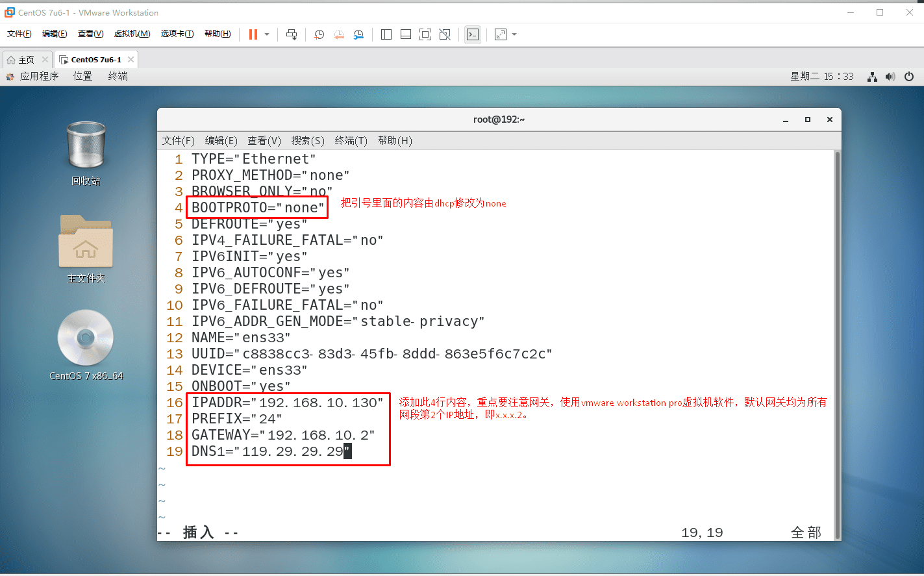924x576 pixels.
Task: Open the VMware 编辑(E) menu
Action: tap(55, 34)
